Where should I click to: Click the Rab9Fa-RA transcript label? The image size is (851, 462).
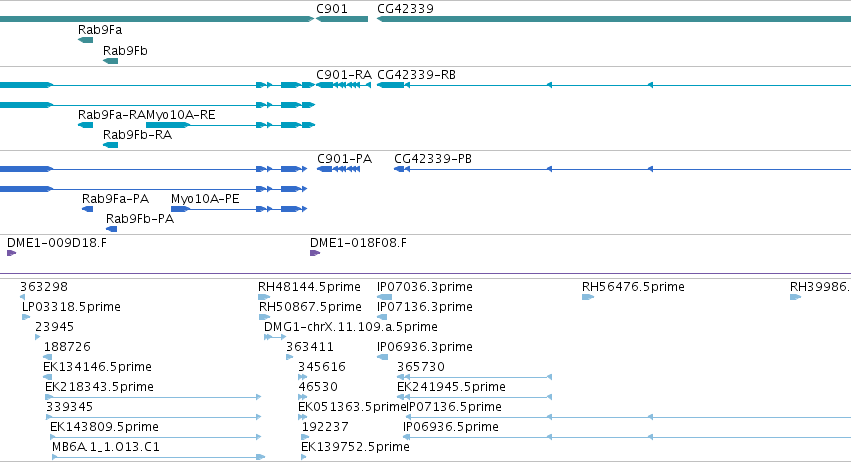coord(112,115)
